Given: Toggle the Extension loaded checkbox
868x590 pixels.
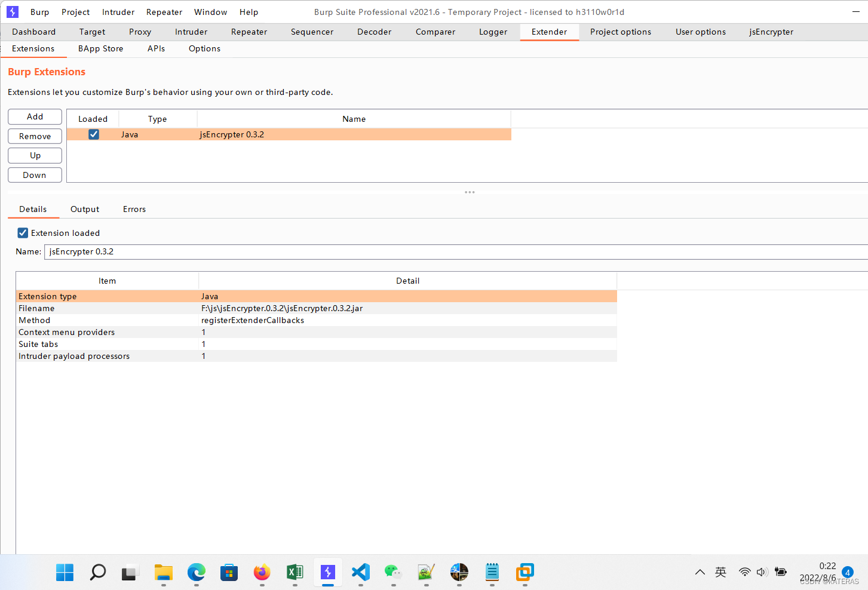Looking at the screenshot, I should (x=23, y=233).
